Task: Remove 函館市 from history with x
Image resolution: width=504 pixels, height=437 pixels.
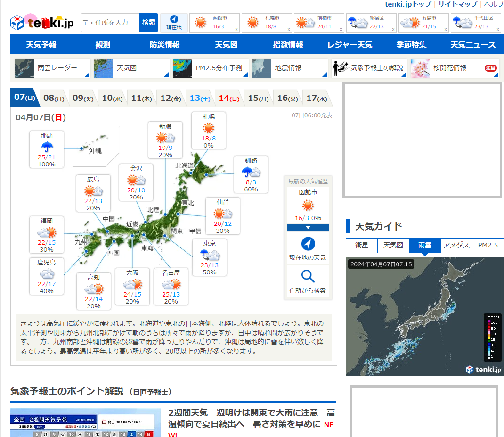Action: pyautogui.click(x=236, y=29)
